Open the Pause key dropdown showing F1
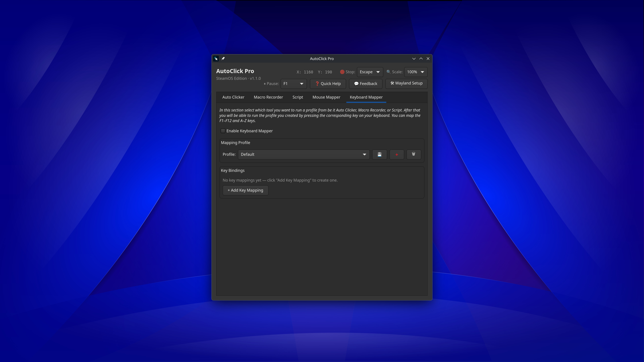The height and width of the screenshot is (362, 644). point(294,84)
